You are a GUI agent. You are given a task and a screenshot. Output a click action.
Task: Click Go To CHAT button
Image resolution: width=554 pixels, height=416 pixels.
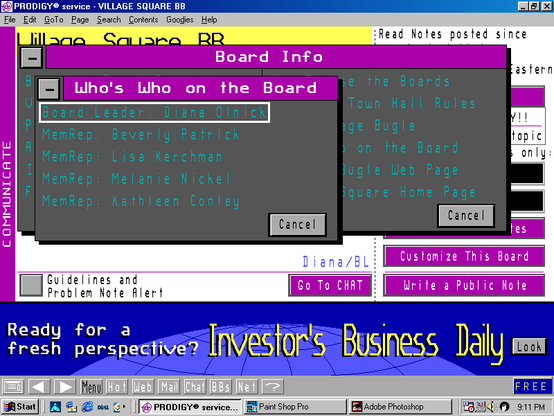pos(330,285)
